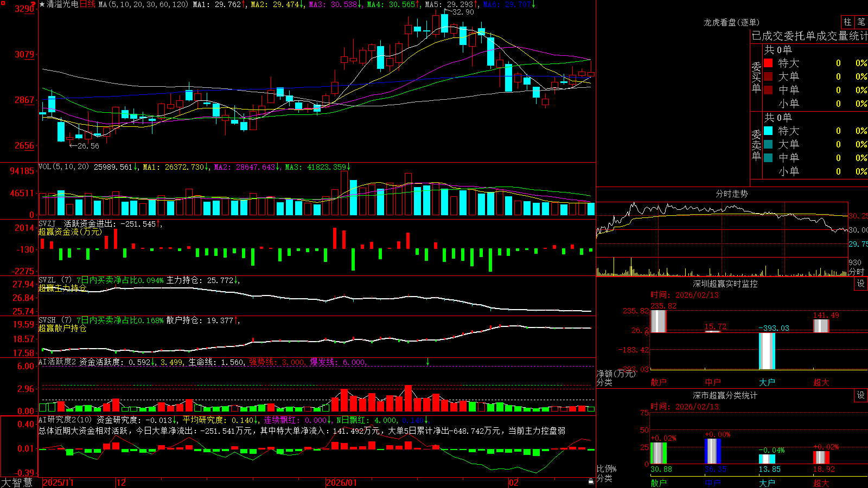Open 设 settings for 深圳超赢实时监控
Image resolution: width=868 pixels, height=488 pixels.
(x=861, y=284)
